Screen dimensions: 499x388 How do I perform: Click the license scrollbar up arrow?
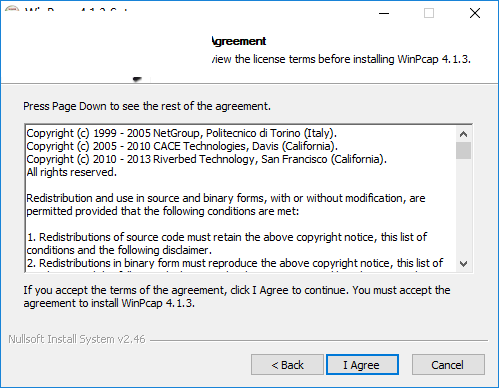point(463,134)
